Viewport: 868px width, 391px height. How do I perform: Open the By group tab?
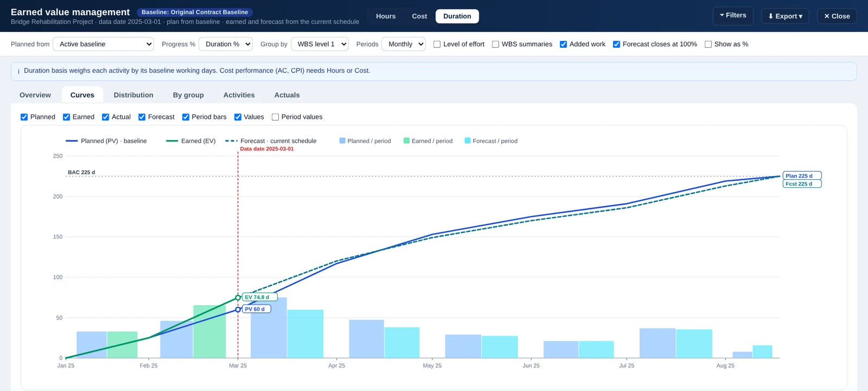tap(188, 95)
